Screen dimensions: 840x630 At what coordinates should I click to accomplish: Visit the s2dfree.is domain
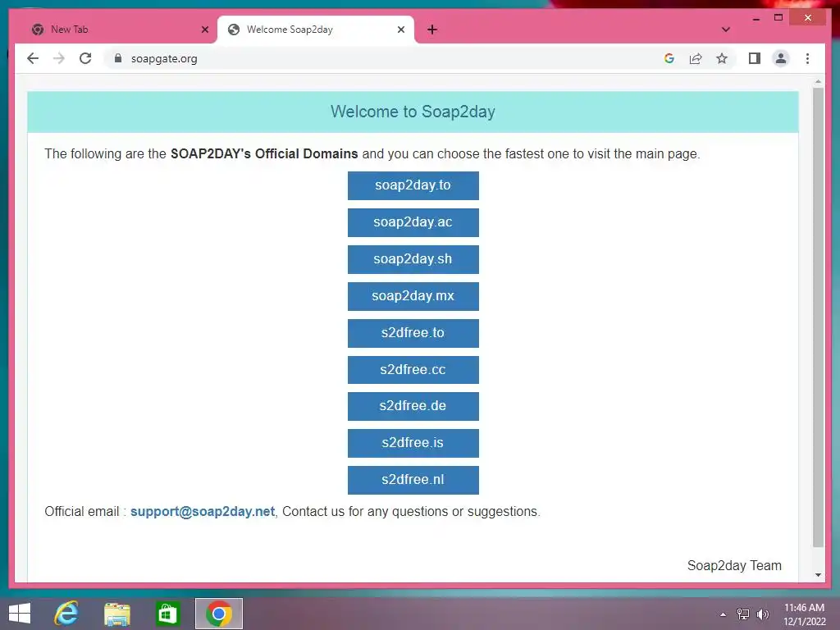click(413, 443)
